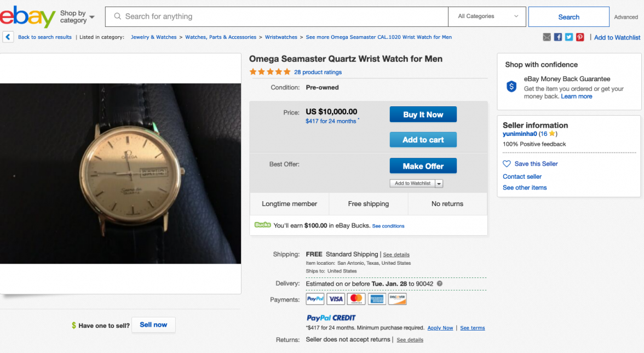Click the Apply Now PayPal Credit link
The width and height of the screenshot is (644, 353).
pos(440,328)
